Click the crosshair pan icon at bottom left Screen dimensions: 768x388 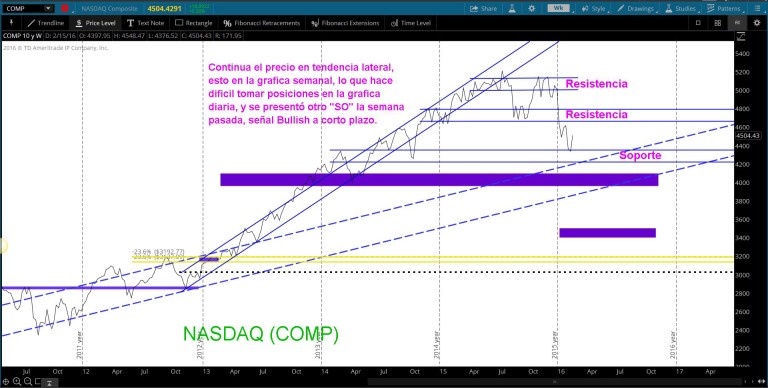click(5, 381)
